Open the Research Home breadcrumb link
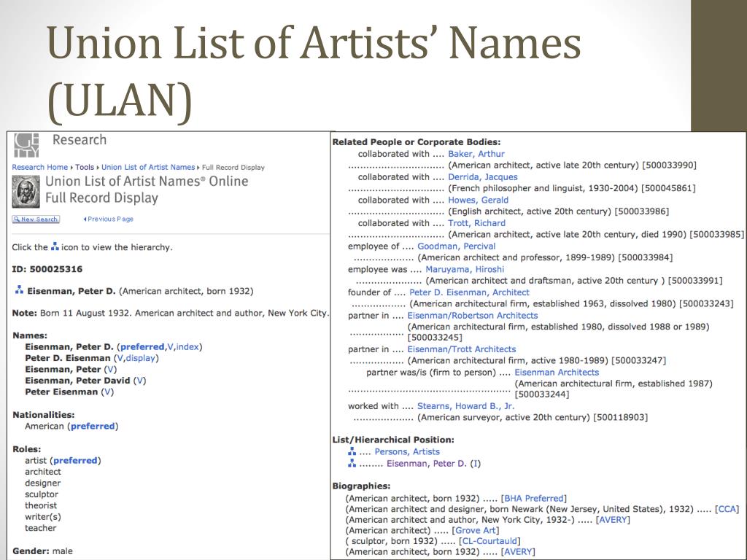 [x=40, y=167]
